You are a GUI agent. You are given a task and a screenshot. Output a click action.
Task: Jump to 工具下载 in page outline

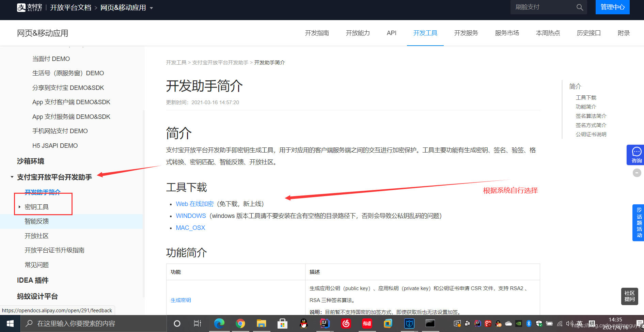point(586,98)
